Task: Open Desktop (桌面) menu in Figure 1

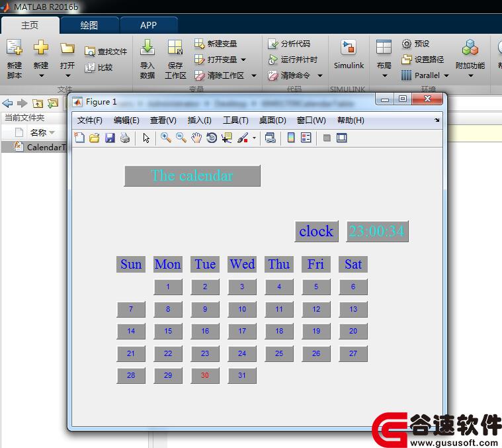Action: click(272, 120)
